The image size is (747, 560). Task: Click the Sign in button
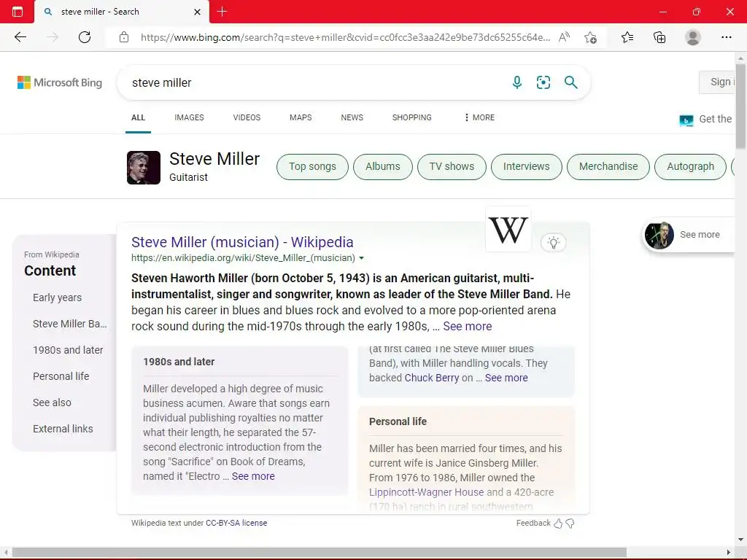(x=718, y=82)
